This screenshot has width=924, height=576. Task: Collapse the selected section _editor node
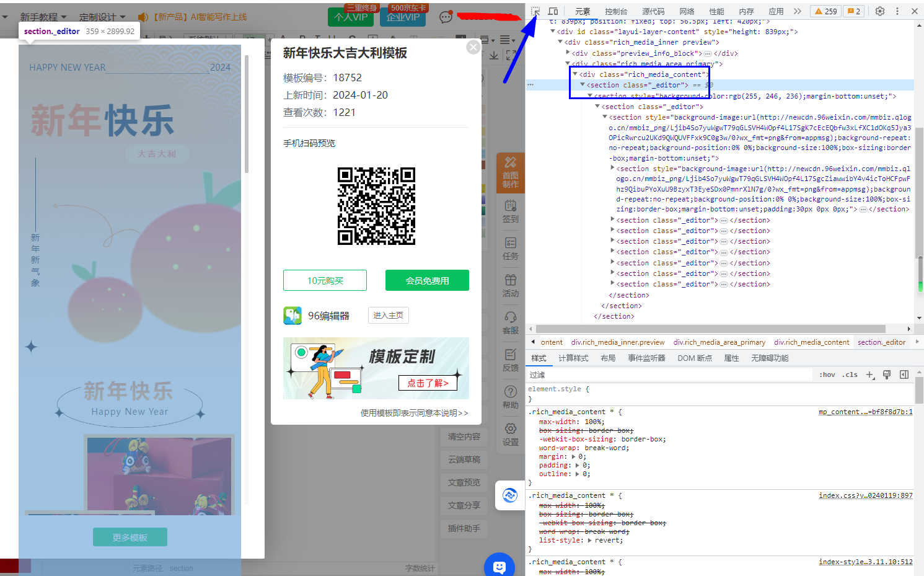[583, 85]
